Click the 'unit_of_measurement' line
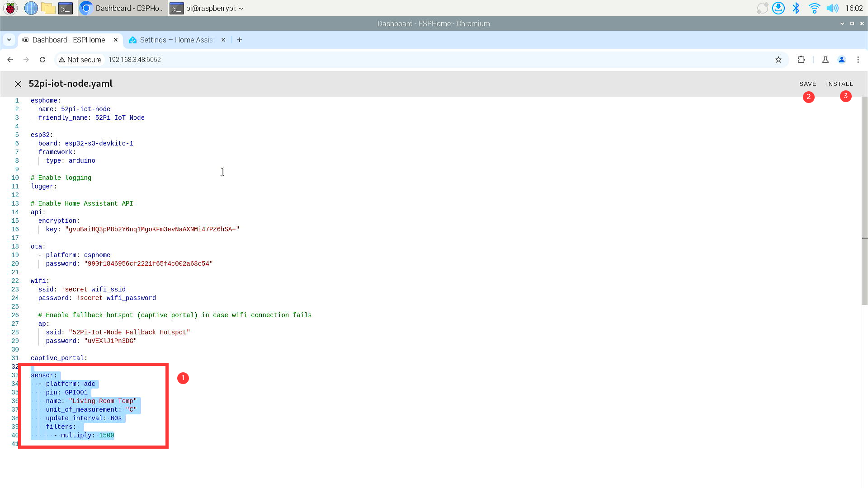 91,410
